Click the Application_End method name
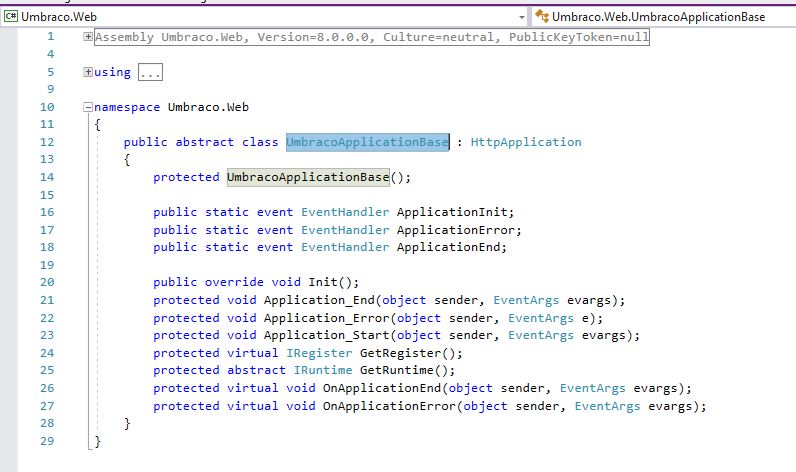 pos(319,300)
